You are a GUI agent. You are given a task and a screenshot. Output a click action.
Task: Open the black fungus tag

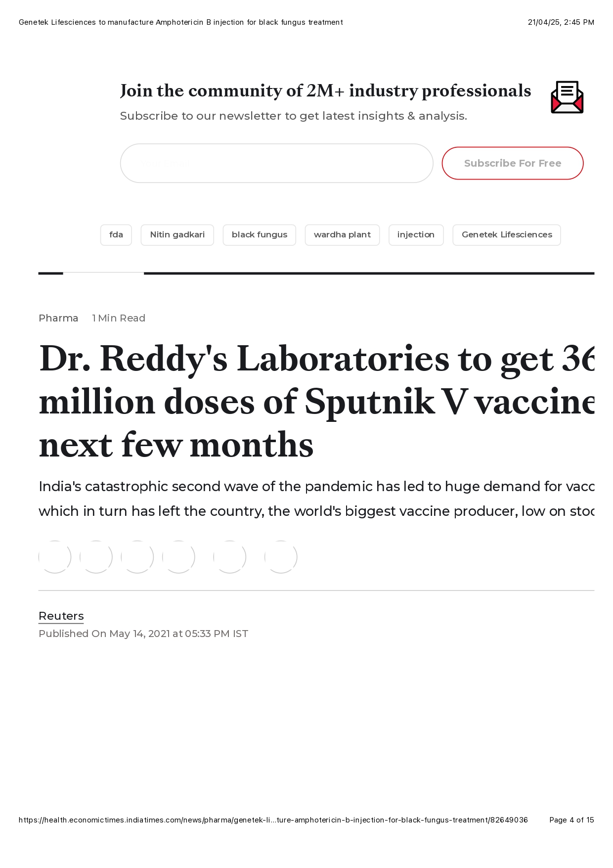click(x=259, y=235)
